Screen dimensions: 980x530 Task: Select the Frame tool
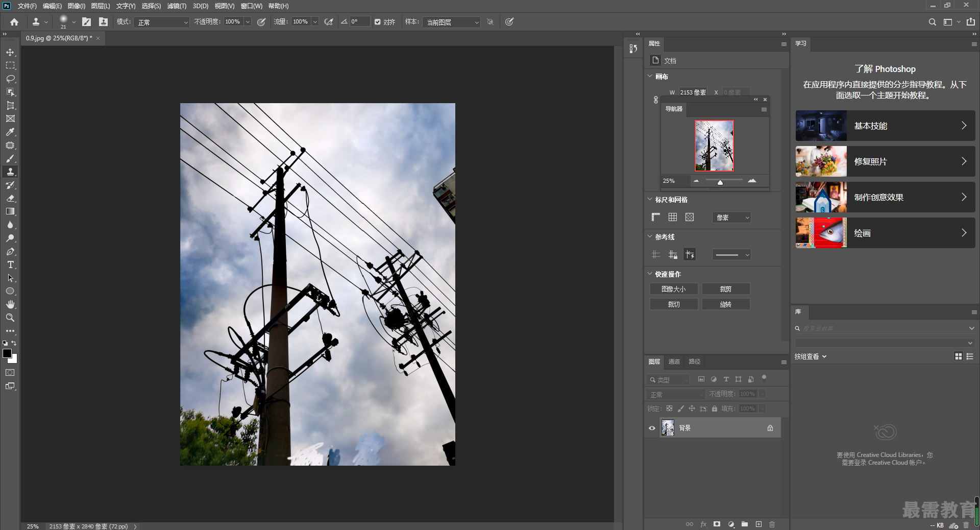coord(10,118)
